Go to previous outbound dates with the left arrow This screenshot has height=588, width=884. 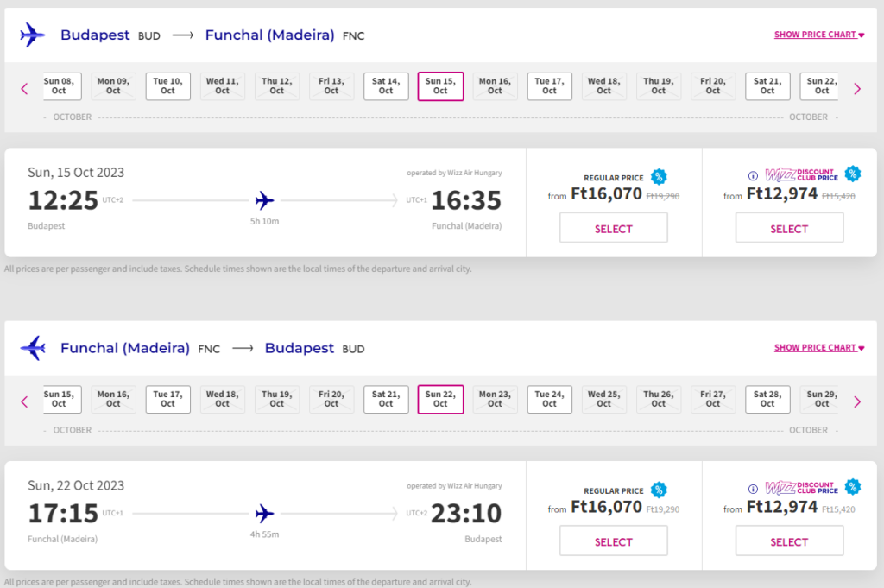24,88
